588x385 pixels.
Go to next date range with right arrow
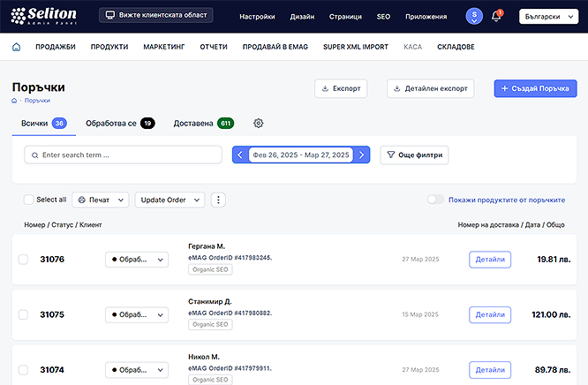point(361,155)
